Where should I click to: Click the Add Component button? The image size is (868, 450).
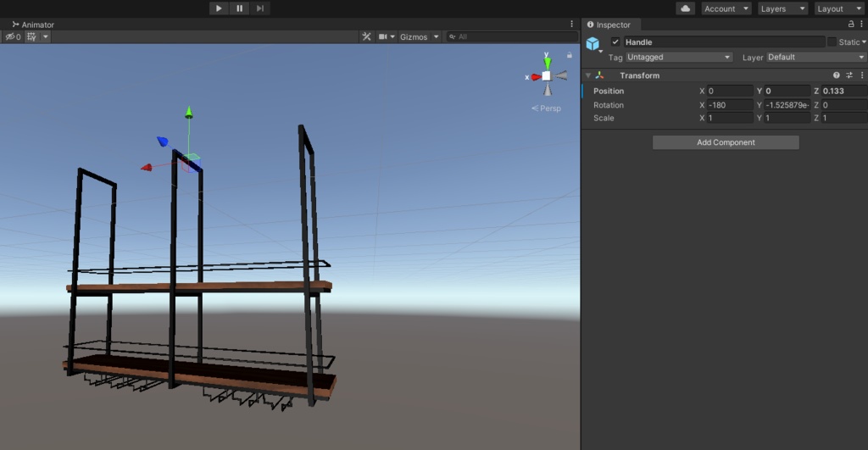pyautogui.click(x=726, y=142)
